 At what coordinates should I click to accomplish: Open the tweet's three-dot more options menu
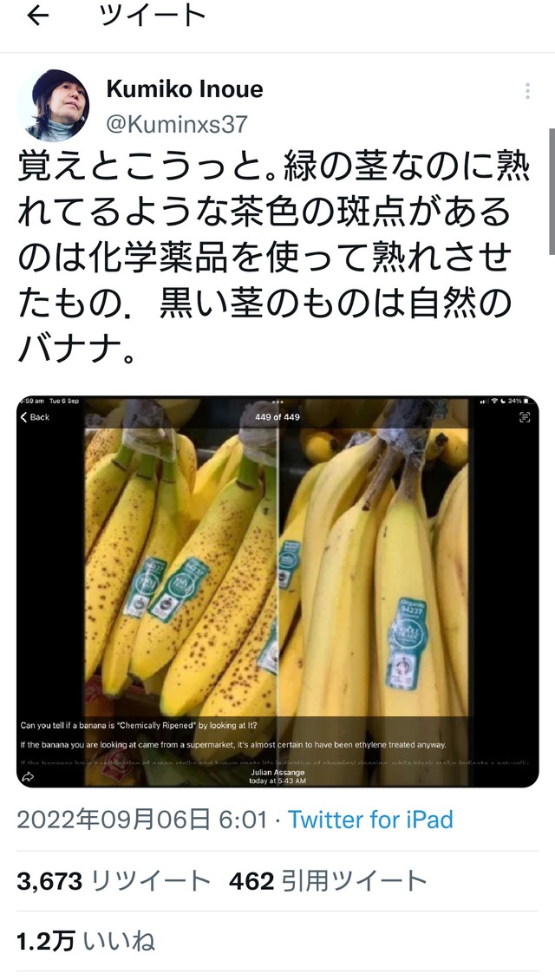tap(527, 91)
